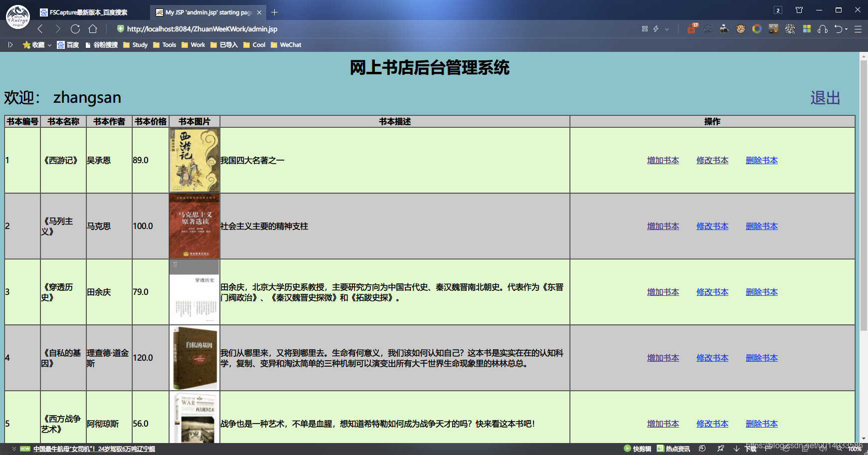Open the browser home page icon
This screenshot has height=455, width=868.
(93, 29)
